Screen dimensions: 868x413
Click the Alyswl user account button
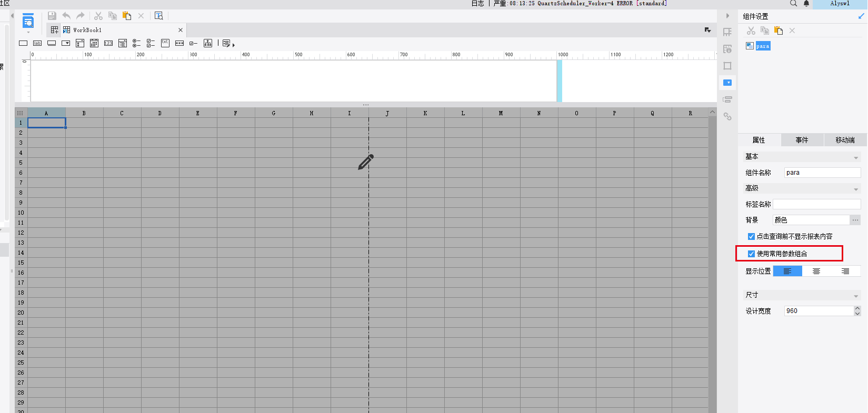point(840,3)
